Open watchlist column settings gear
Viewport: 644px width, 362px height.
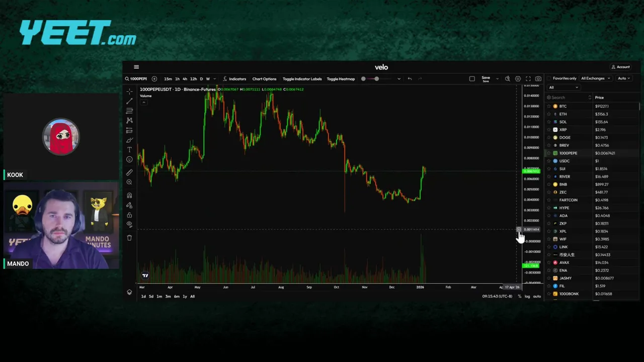[549, 98]
